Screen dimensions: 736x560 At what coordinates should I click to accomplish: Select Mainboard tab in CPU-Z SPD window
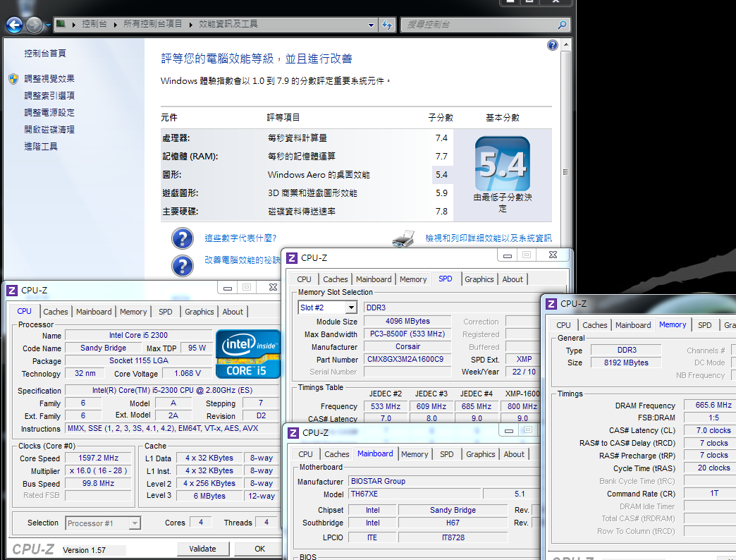point(374,279)
